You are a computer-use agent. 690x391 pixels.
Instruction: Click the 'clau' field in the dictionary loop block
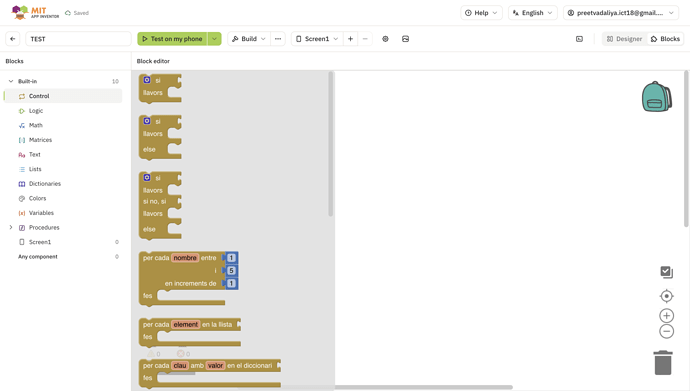(x=180, y=365)
